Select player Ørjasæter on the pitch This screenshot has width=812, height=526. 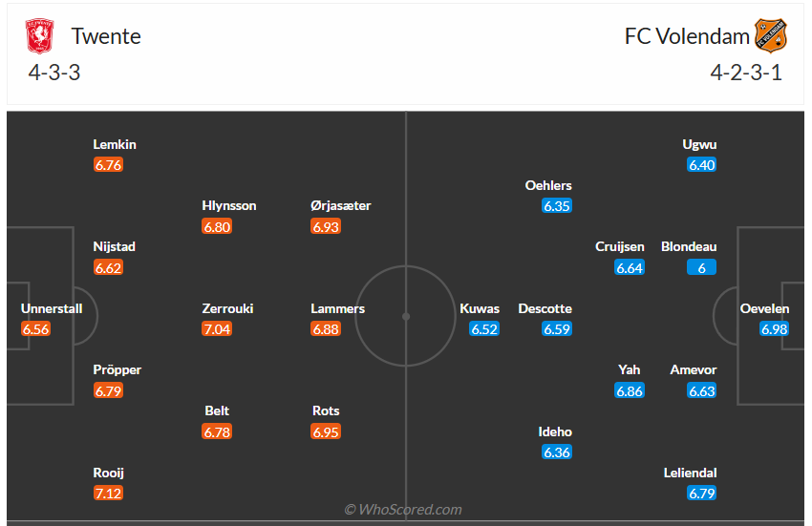pyautogui.click(x=340, y=205)
